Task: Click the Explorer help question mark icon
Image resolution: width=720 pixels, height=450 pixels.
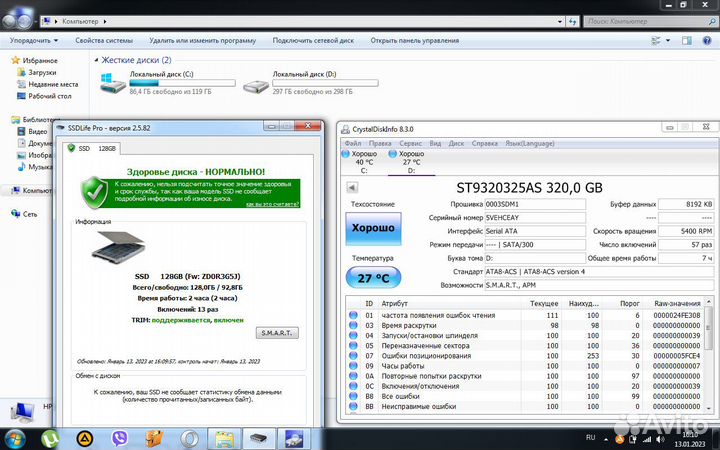Action: (x=707, y=40)
